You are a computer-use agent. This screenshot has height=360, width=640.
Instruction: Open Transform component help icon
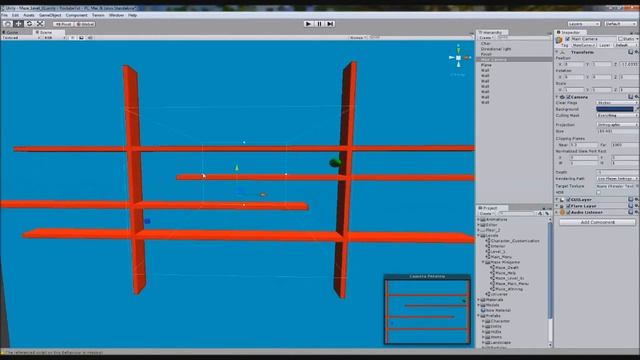[631, 52]
